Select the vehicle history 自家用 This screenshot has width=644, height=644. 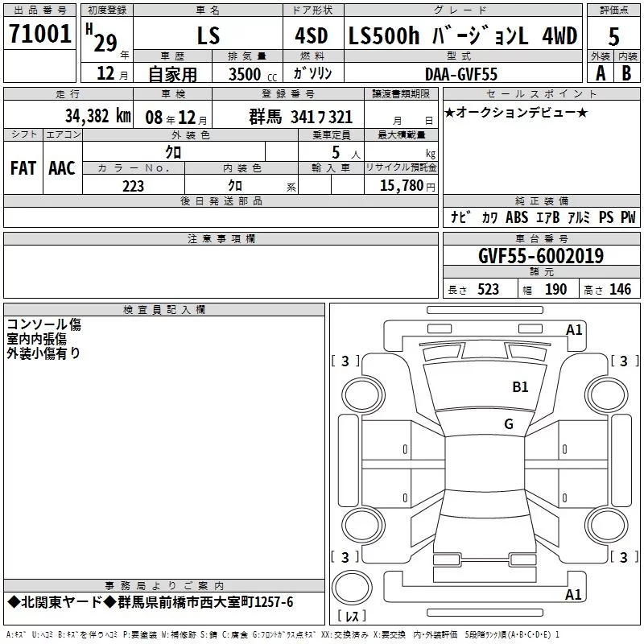tap(172, 74)
